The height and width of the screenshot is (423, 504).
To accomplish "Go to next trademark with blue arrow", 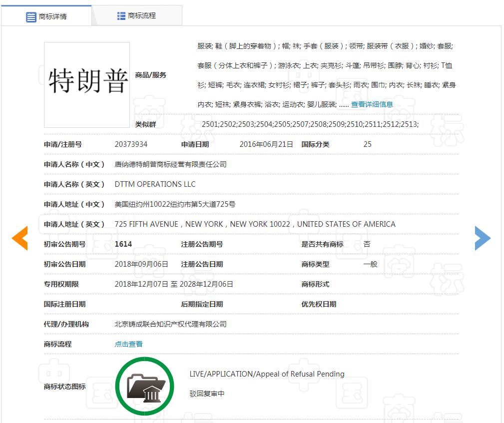I will click(483, 238).
